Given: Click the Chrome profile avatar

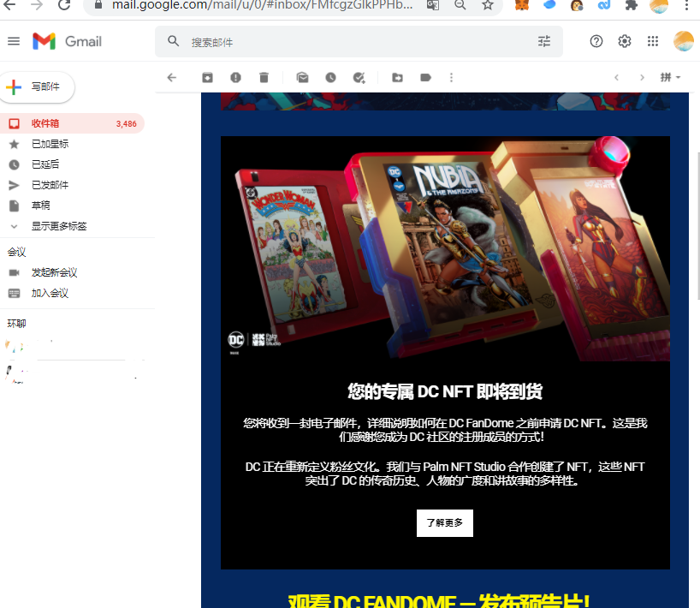Looking at the screenshot, I should [659, 5].
